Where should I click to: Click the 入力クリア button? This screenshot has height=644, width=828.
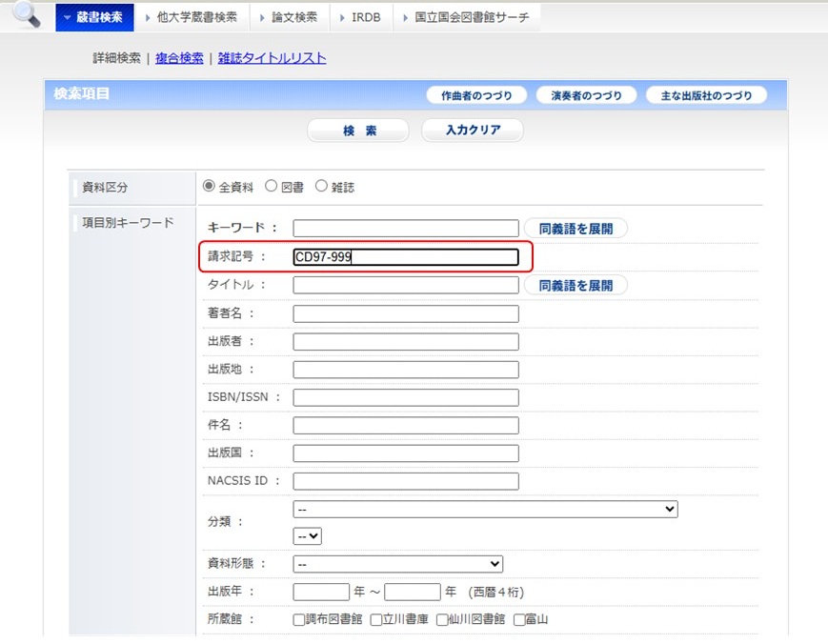pyautogui.click(x=473, y=130)
